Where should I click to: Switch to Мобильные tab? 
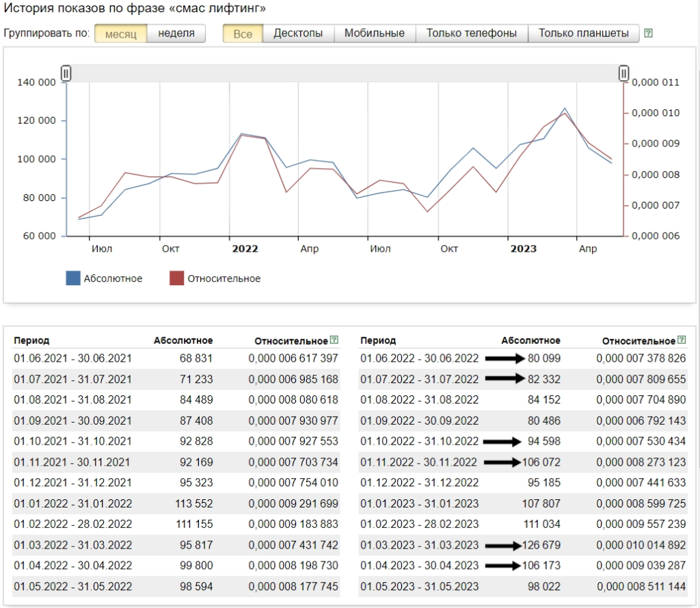point(375,34)
